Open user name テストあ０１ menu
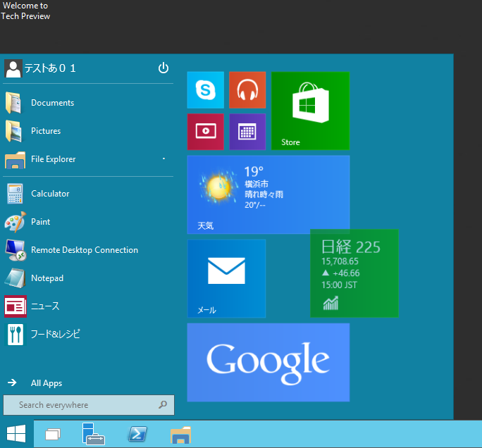Image resolution: width=482 pixels, height=448 pixels. coord(50,68)
